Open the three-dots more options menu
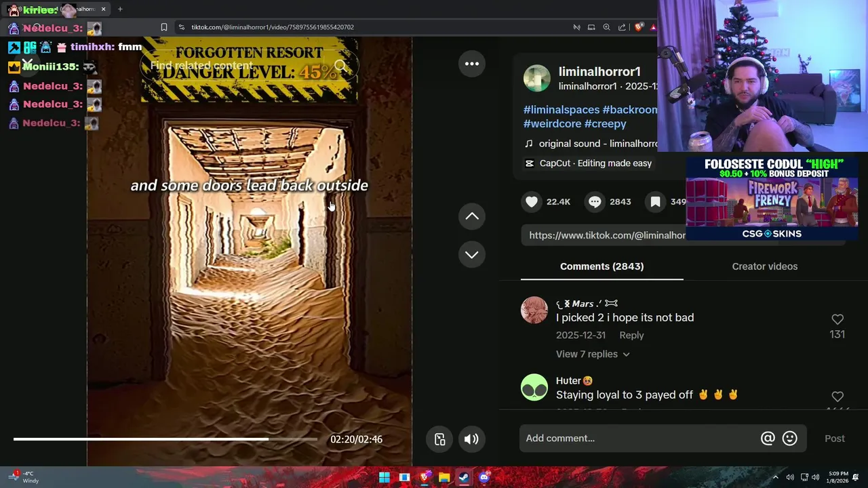The width and height of the screenshot is (868, 488). pyautogui.click(x=472, y=64)
